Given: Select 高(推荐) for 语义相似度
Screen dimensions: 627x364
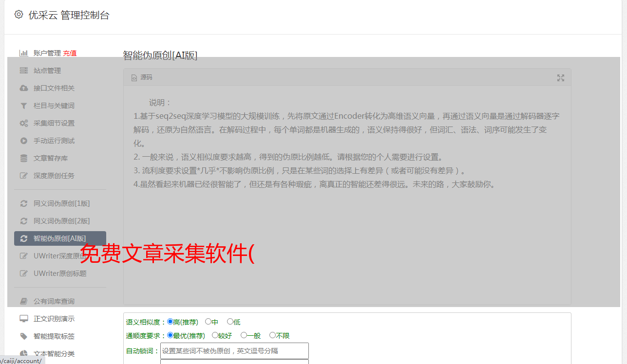Looking at the screenshot, I should [170, 322].
